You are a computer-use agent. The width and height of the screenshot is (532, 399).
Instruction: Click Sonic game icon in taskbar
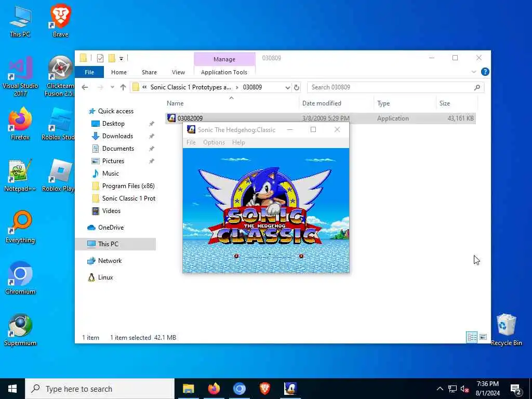pyautogui.click(x=290, y=389)
